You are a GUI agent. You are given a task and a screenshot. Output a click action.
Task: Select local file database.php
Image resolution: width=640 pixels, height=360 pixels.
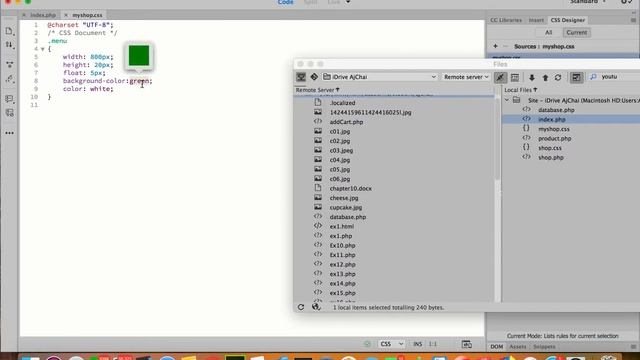(556, 110)
